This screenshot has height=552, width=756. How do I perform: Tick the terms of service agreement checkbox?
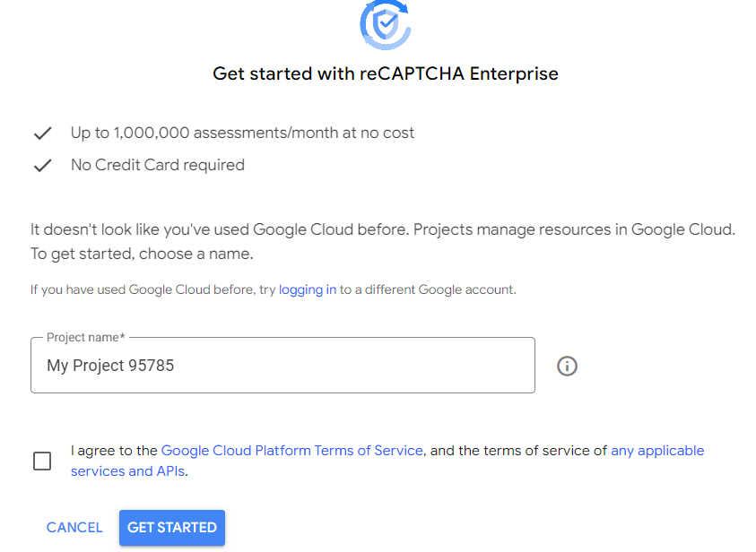(42, 461)
